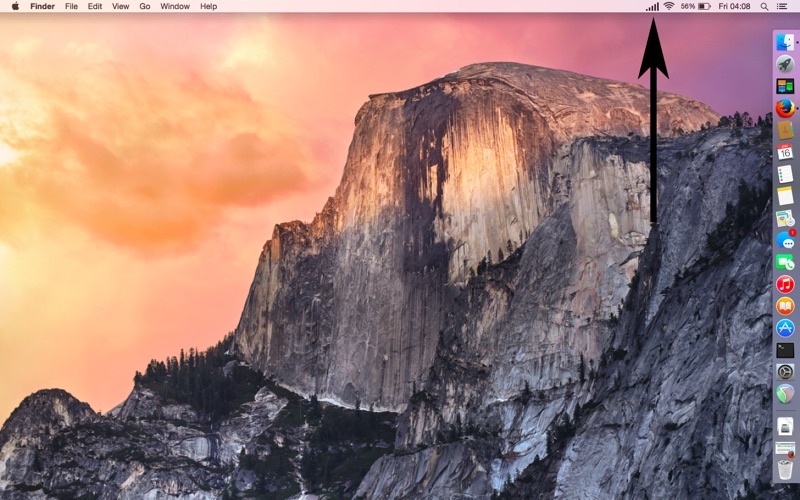This screenshot has width=800, height=500.
Task: Open FaceTime from the Dock
Action: click(785, 262)
